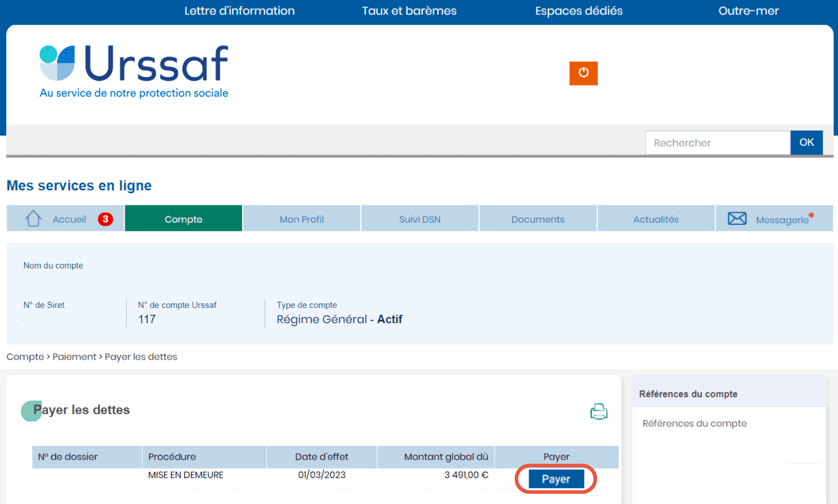Open the Outre-mer menu
838x504 pixels.
point(748,11)
